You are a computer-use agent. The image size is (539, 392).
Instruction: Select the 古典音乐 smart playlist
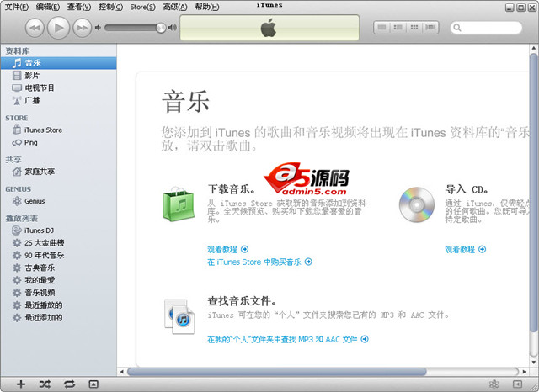click(58, 268)
